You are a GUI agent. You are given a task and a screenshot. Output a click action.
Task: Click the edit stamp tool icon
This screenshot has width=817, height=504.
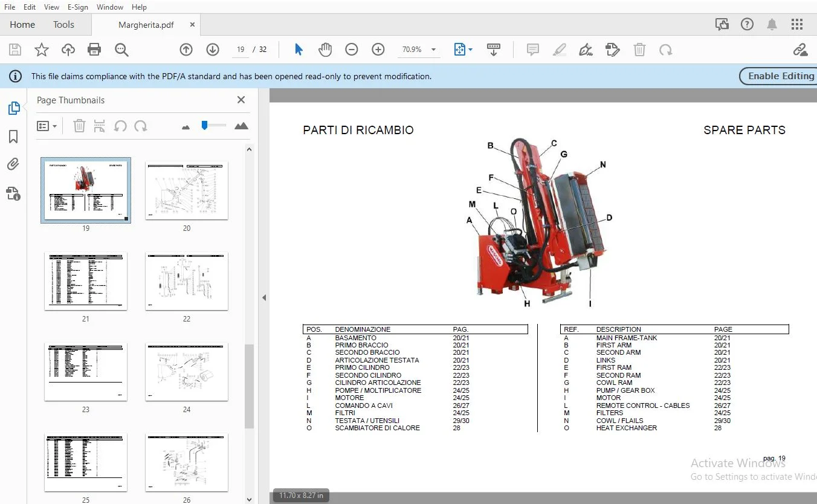612,50
